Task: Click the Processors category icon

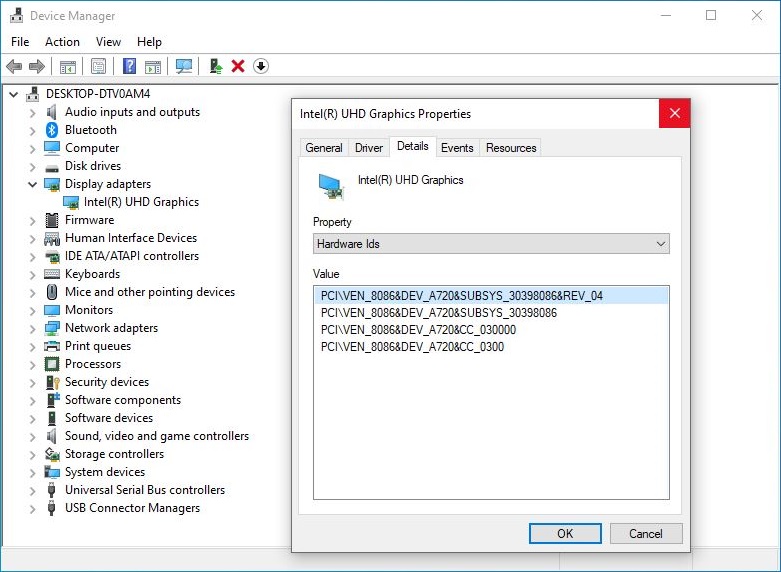Action: tap(52, 364)
